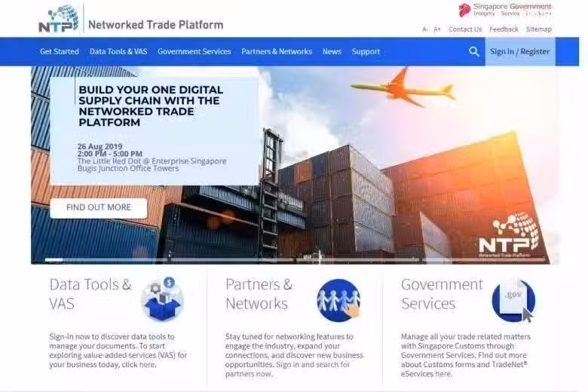Click the FIND OUT MORE banner button
The width and height of the screenshot is (588, 392).
point(99,207)
